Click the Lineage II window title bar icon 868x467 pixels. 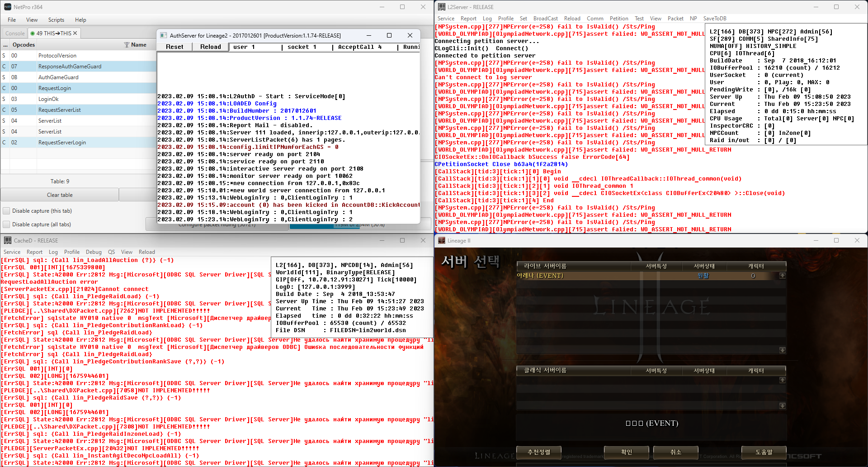click(x=442, y=241)
